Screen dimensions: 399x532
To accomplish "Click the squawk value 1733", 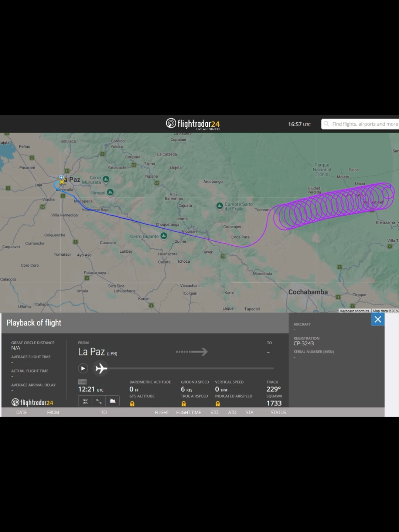I will 274,403.
